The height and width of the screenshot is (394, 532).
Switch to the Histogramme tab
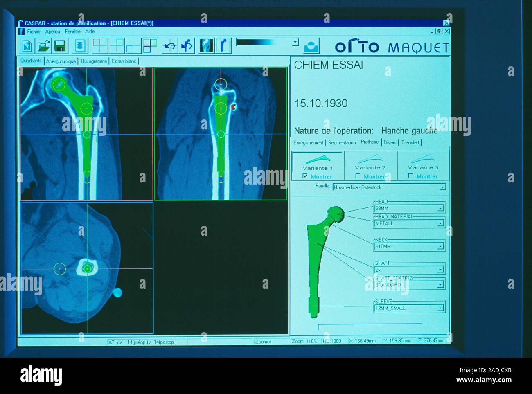pyautogui.click(x=94, y=61)
